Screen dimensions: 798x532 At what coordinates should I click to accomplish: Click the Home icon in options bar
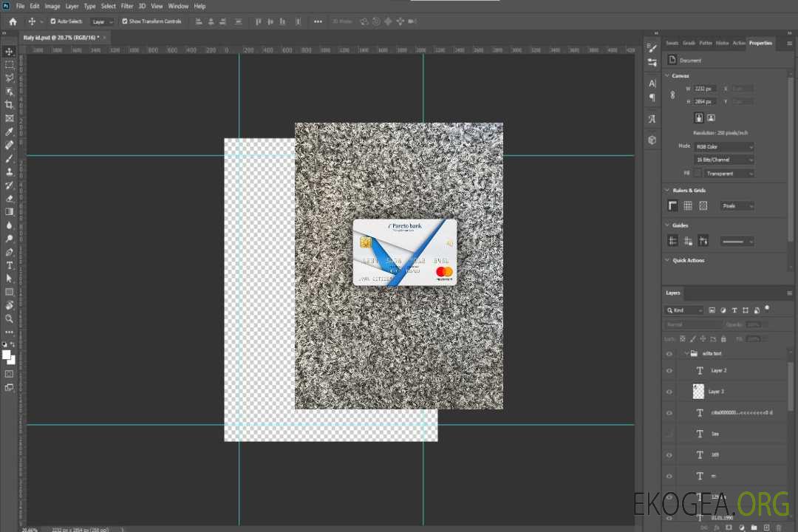[x=13, y=21]
